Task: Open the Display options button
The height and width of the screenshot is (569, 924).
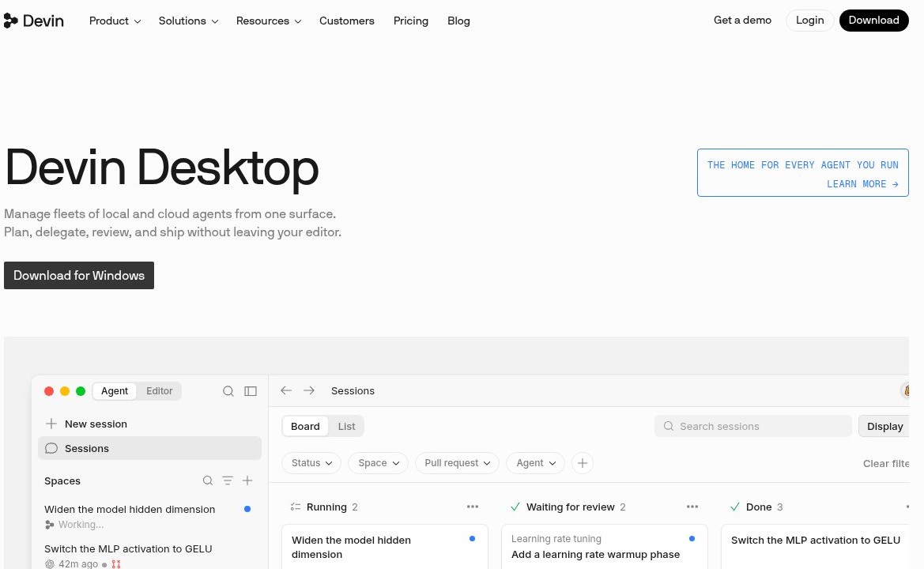Action: (884, 427)
